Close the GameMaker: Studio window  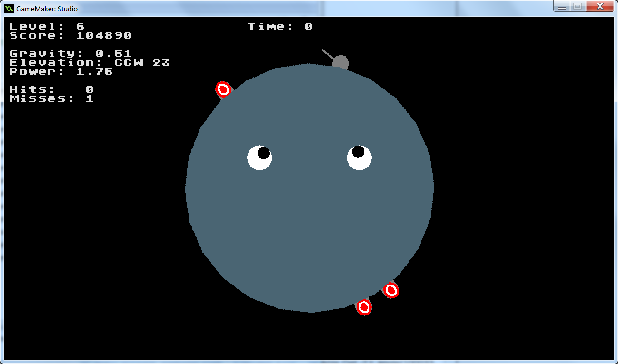coord(600,7)
